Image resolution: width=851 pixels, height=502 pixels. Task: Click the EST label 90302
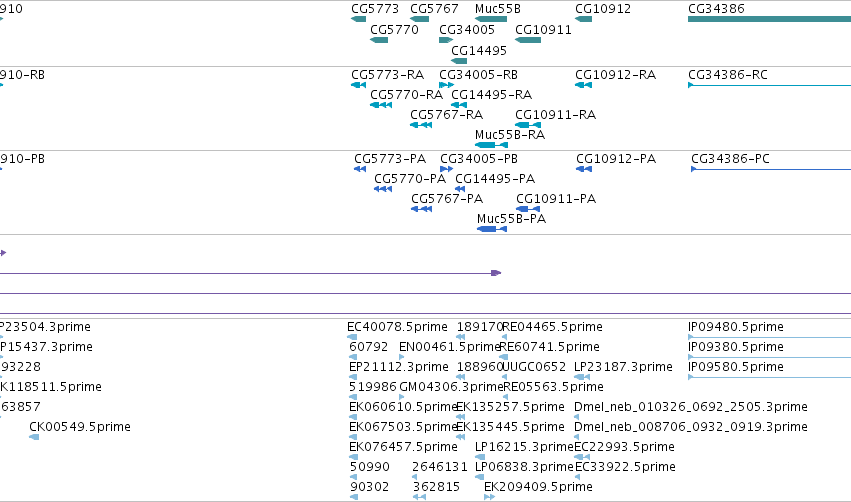370,487
